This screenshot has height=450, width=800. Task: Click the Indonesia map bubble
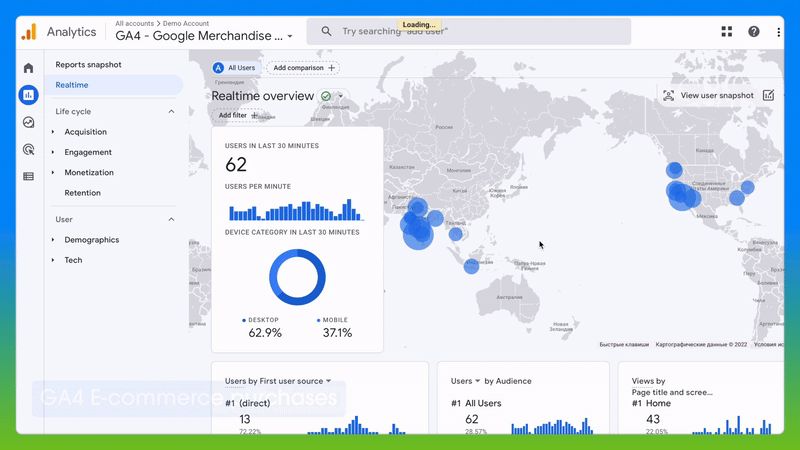[x=471, y=266]
